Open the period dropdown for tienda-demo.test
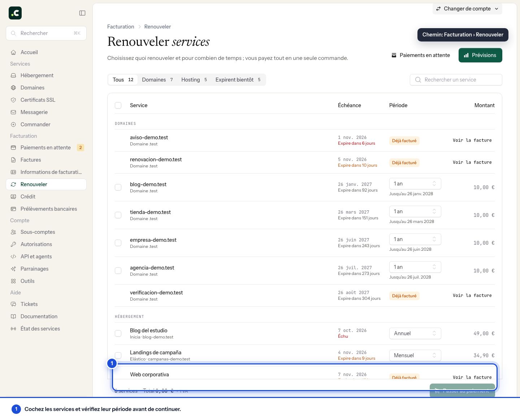The width and height of the screenshot is (520, 420). click(415, 211)
